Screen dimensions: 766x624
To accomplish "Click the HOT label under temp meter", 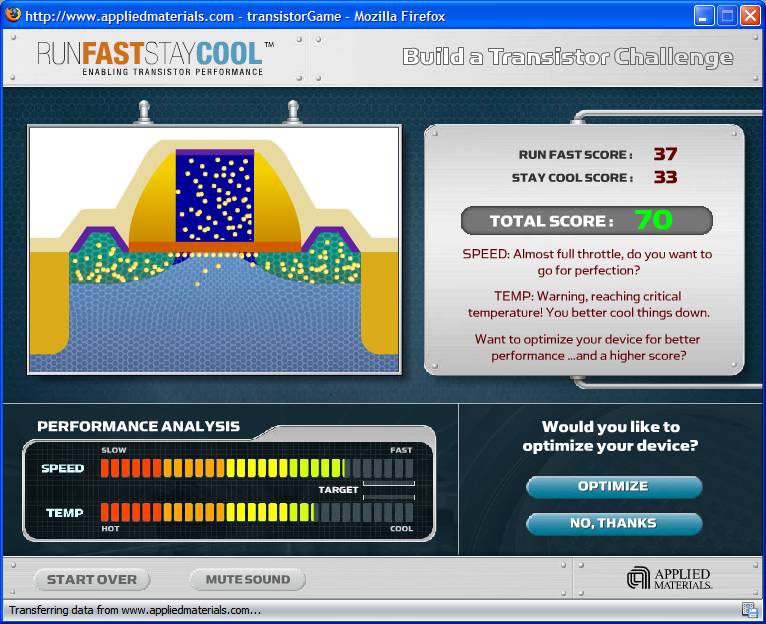I will (110, 529).
